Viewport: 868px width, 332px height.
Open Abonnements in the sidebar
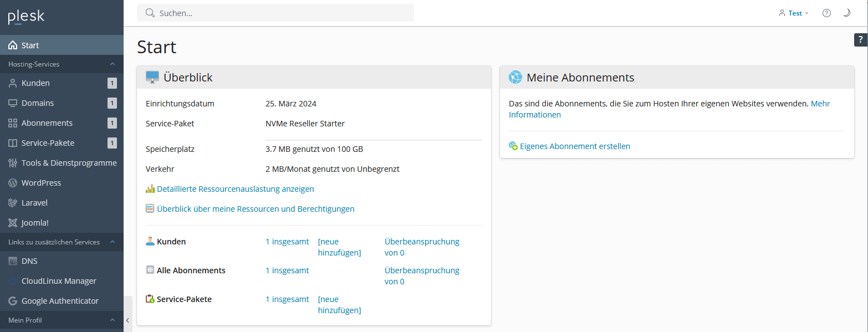(x=47, y=123)
